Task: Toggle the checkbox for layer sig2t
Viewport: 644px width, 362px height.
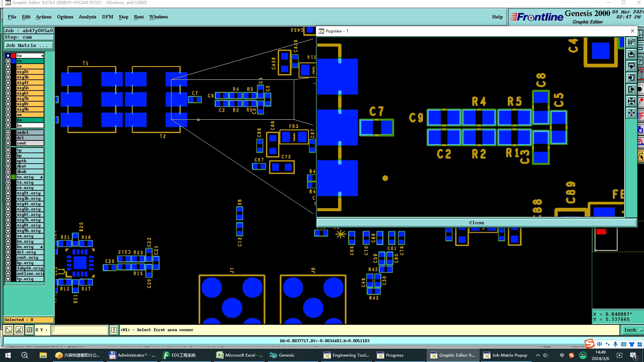Action: 8,72
